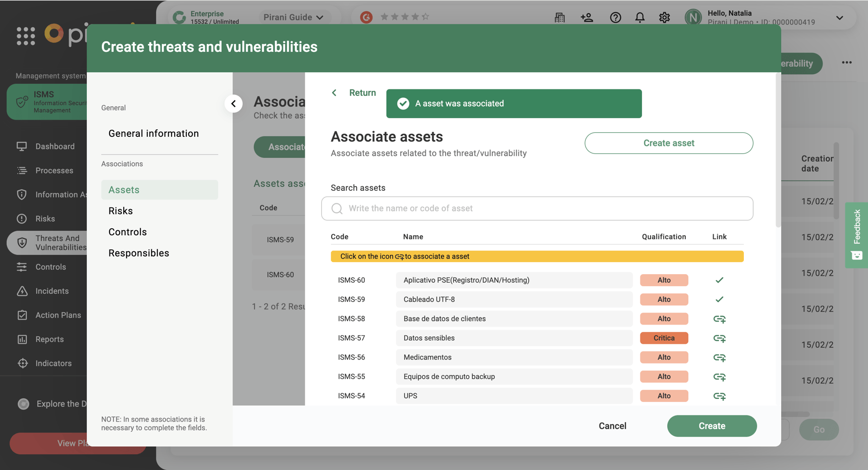The image size is (868, 470).
Task: Rate the app using the star rating
Action: (405, 17)
